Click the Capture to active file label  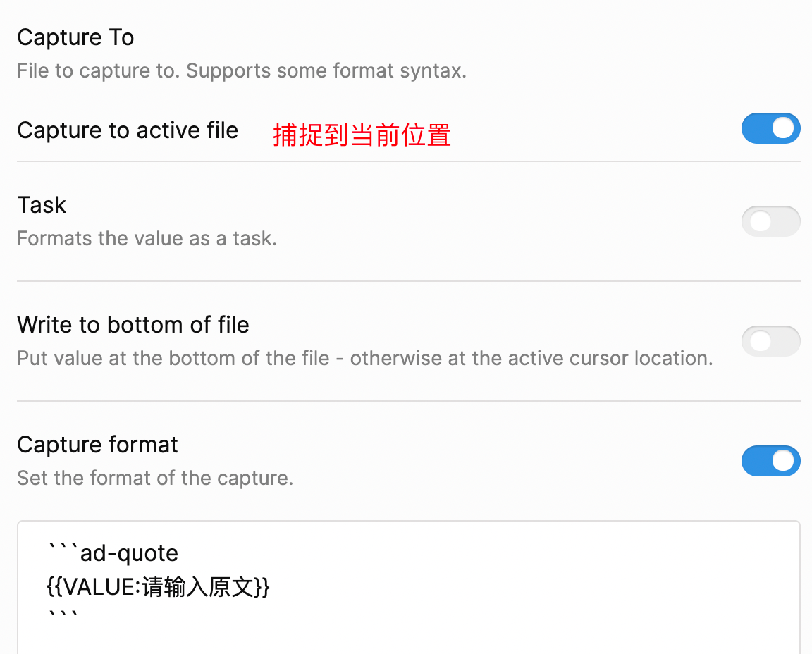[128, 130]
